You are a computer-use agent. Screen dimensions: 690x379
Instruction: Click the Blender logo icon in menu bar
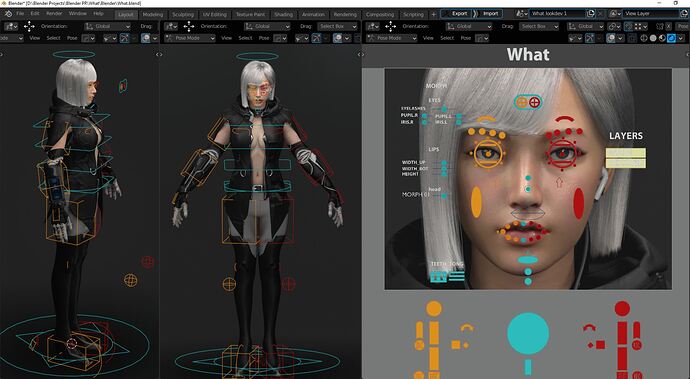8,14
